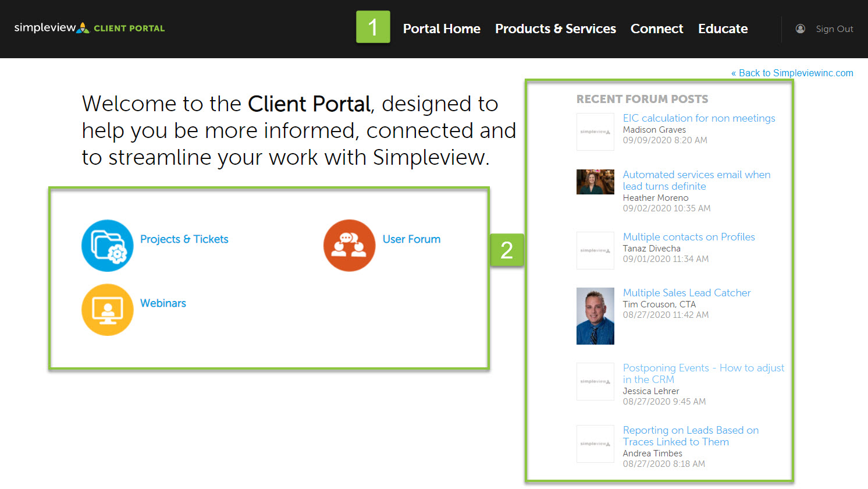Viewport: 868px width, 489px height.
Task: Open the Products & Services menu
Action: [556, 29]
